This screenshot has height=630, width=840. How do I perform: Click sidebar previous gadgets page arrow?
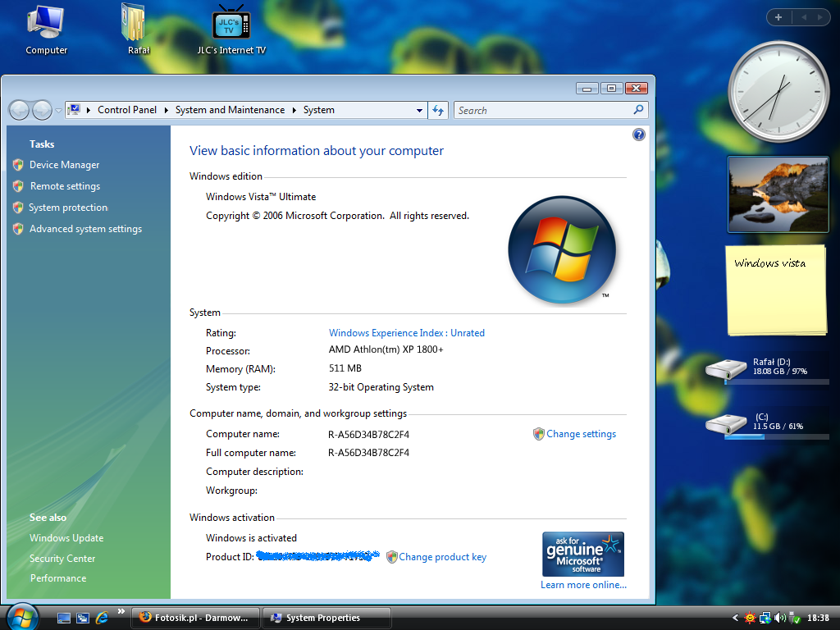(x=804, y=17)
